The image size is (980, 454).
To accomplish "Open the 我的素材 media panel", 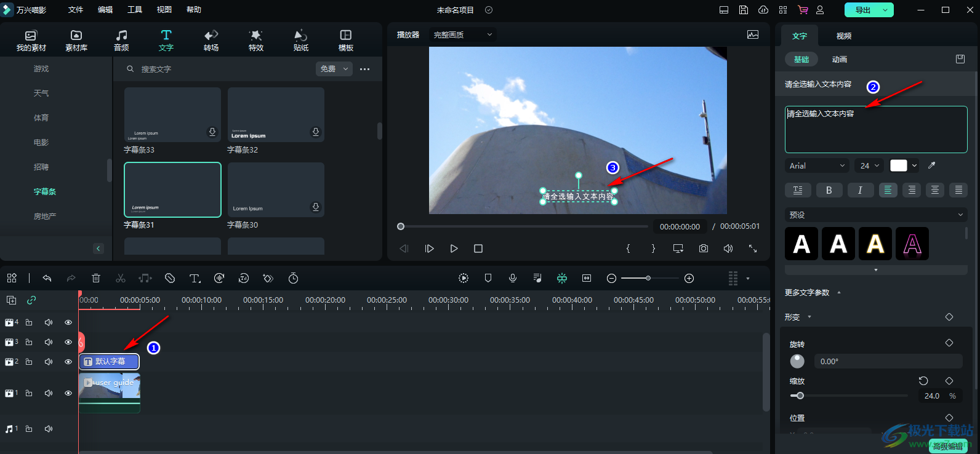I will 31,41.
